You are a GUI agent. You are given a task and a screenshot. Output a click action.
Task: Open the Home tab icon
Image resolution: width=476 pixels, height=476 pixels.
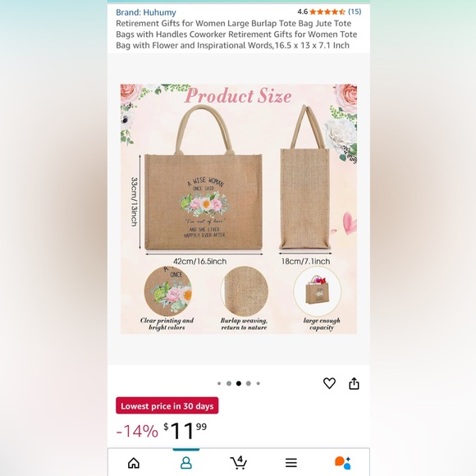(134, 463)
